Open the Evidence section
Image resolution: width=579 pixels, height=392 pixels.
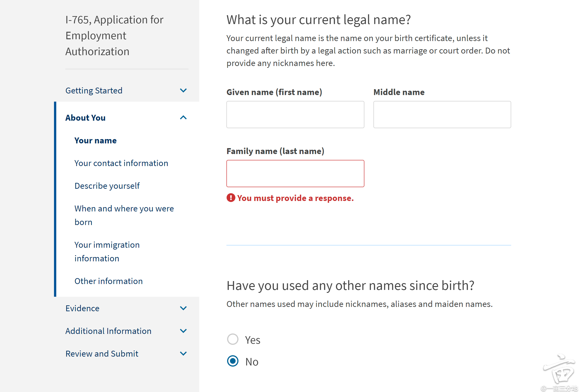coord(82,308)
